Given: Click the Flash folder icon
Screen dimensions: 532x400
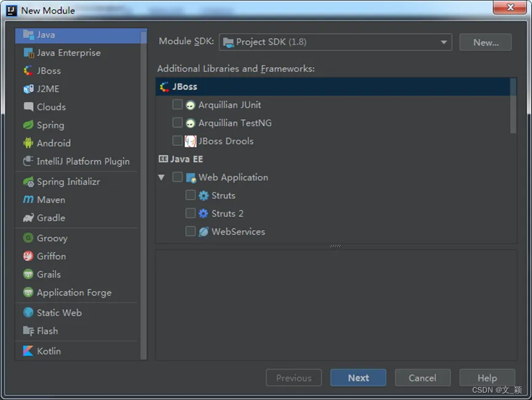Looking at the screenshot, I should pyautogui.click(x=28, y=330).
